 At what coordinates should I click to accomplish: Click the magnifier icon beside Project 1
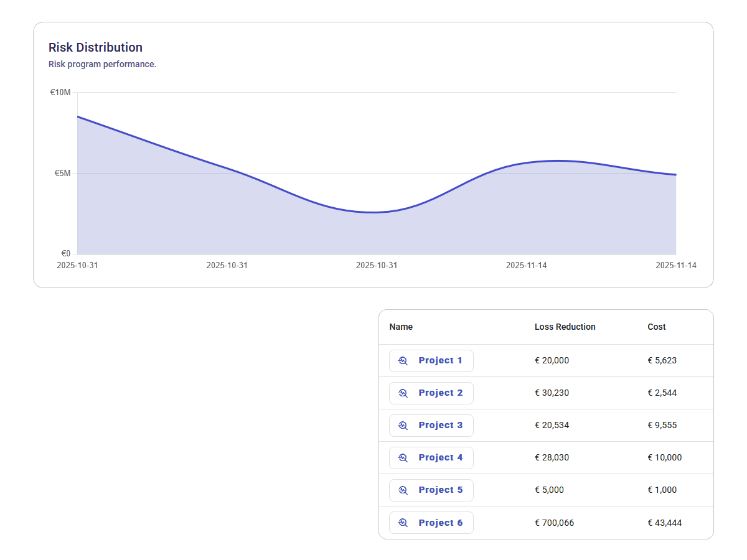click(x=403, y=361)
